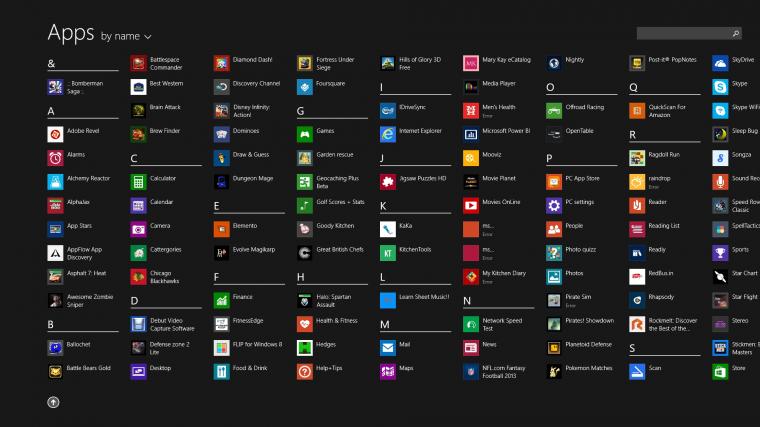Click the Apps heading title

[71, 33]
